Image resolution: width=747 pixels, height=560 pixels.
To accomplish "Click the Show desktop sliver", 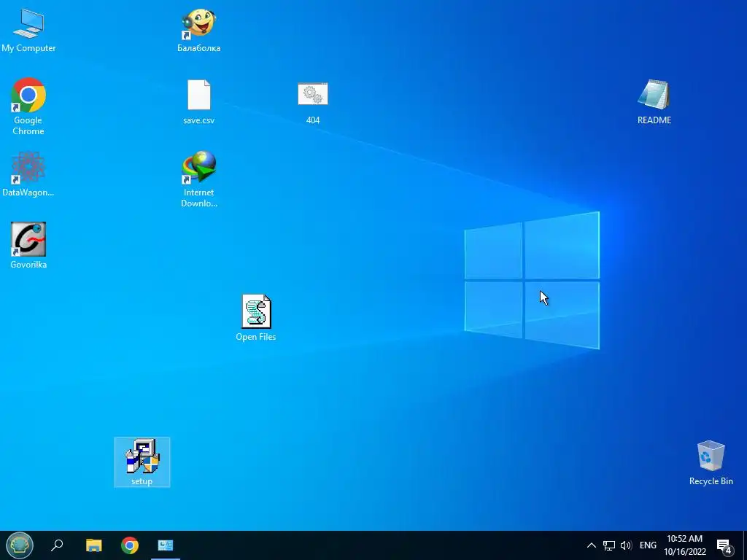I will (x=745, y=545).
